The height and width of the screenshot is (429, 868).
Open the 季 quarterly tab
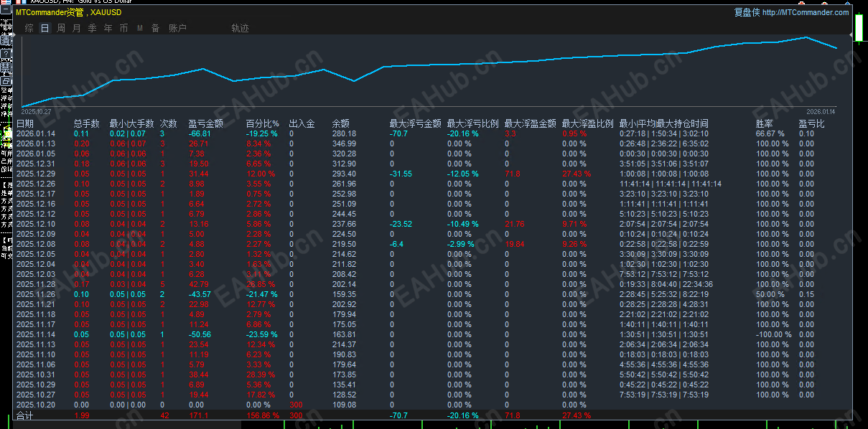pos(93,29)
